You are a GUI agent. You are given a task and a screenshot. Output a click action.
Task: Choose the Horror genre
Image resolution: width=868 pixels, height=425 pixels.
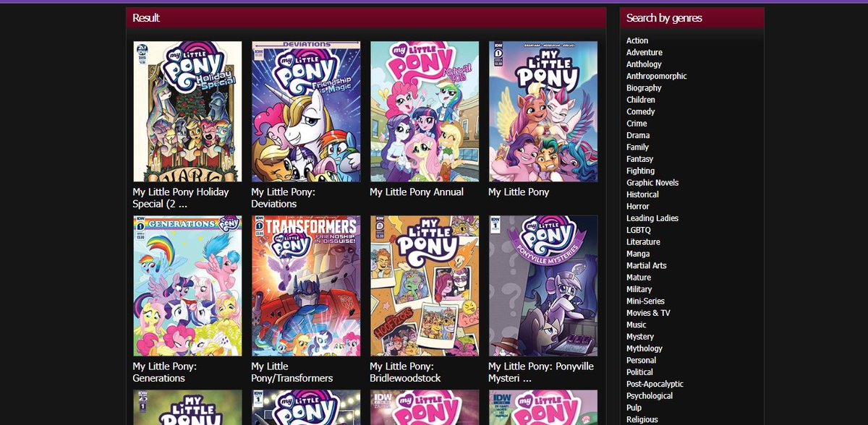pos(638,207)
